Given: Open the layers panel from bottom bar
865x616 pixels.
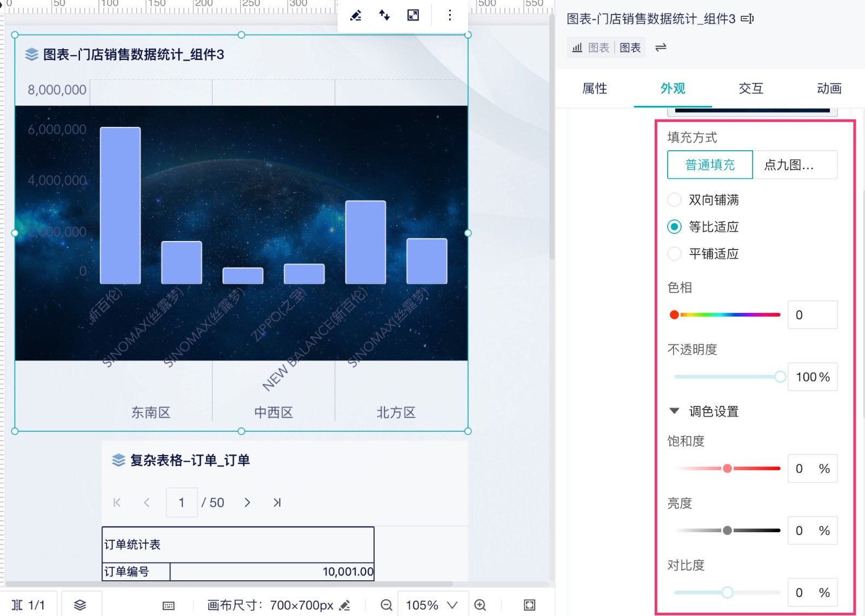Looking at the screenshot, I should pyautogui.click(x=80, y=605).
